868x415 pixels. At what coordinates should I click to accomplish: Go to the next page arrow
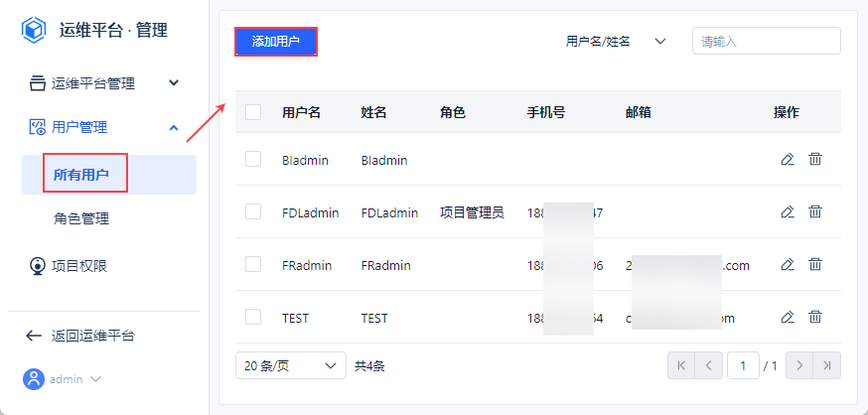(799, 365)
